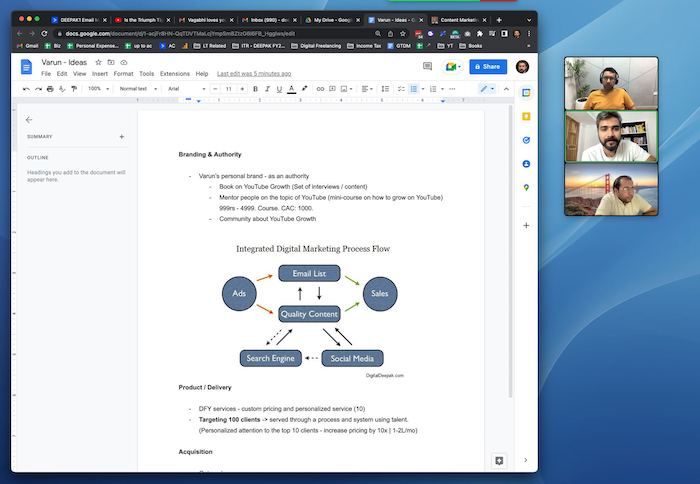Viewport: 700px width, 484px height.
Task: Toggle italic formatting
Action: pos(267,89)
